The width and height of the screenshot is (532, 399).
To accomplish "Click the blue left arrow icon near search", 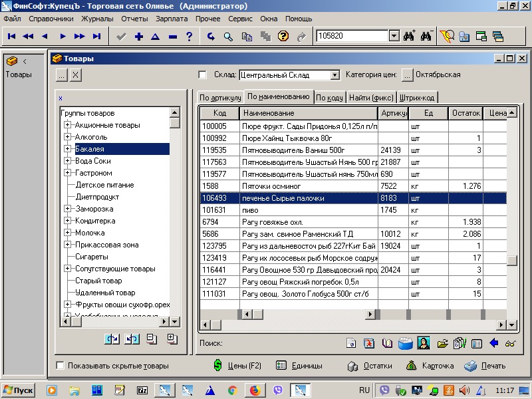I will coord(493,343).
